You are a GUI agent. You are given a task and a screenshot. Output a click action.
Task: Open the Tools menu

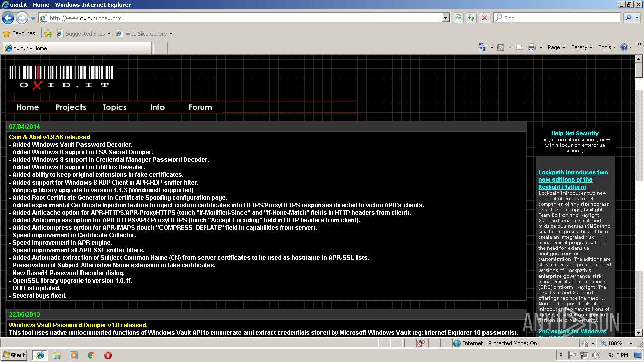[607, 47]
